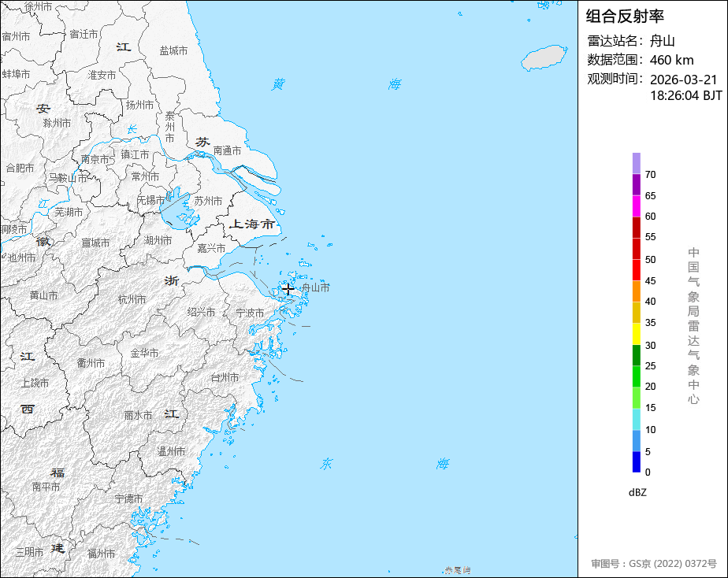Click the time stamp 18:26:04 BJT
Image resolution: width=728 pixels, height=578 pixels.
[x=685, y=95]
